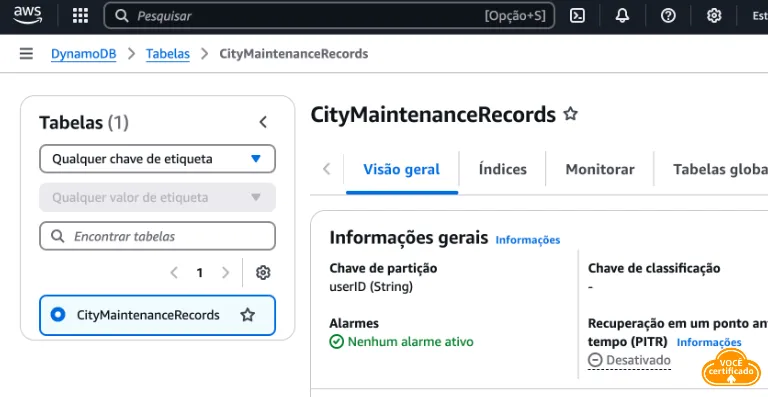
Task: Open the help question mark menu
Action: 668,16
